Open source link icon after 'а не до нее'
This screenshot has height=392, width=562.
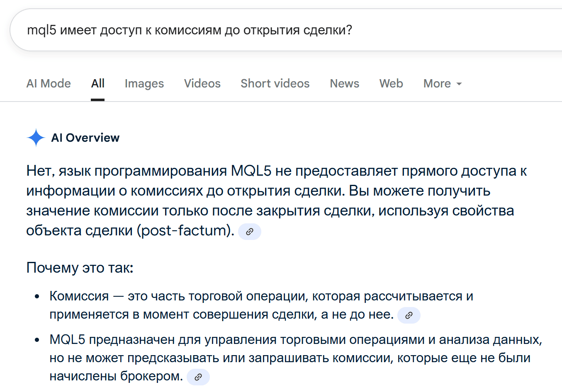[409, 315]
